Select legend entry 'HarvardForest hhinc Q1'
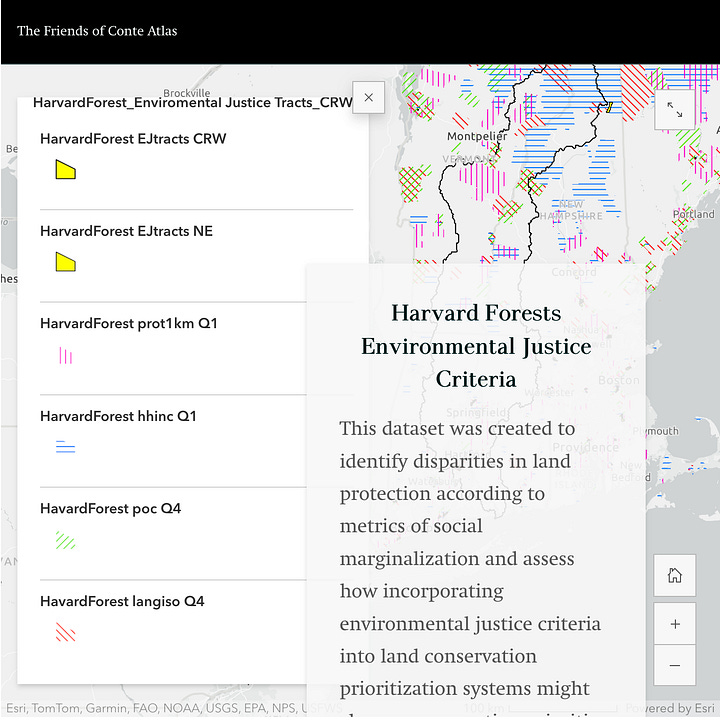 click(118, 416)
